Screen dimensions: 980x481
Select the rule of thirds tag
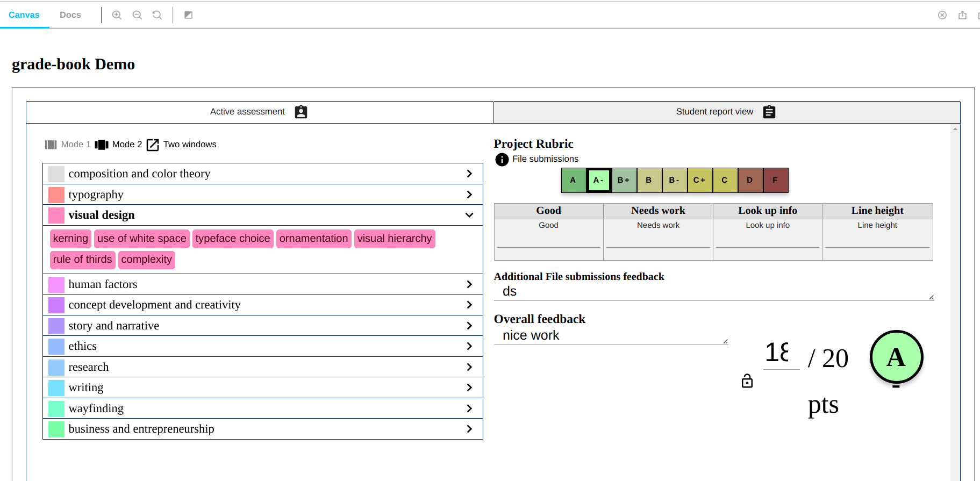pyautogui.click(x=83, y=260)
